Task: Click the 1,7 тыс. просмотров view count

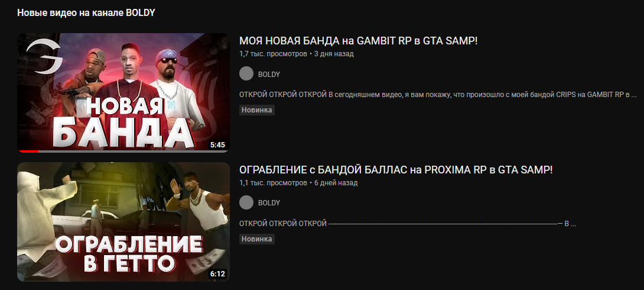Action: (273, 54)
